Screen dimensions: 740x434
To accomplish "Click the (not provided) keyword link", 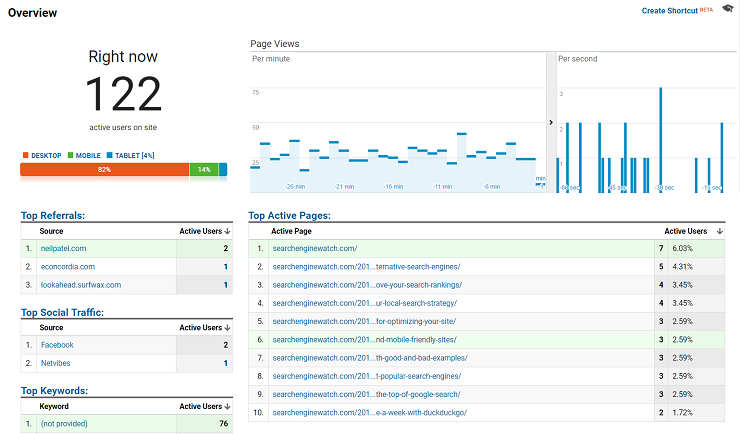I will tap(63, 423).
